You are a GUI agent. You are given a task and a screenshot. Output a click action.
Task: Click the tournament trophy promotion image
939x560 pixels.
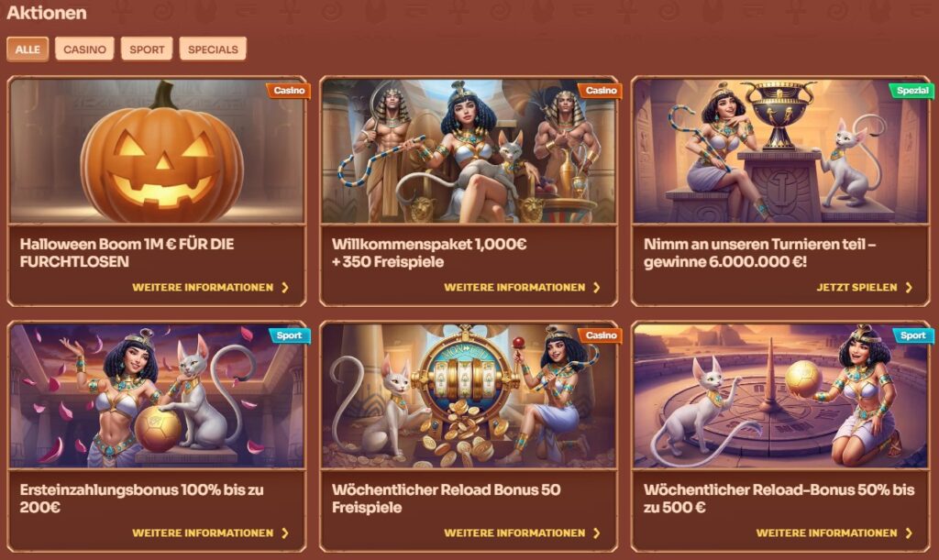(x=781, y=150)
